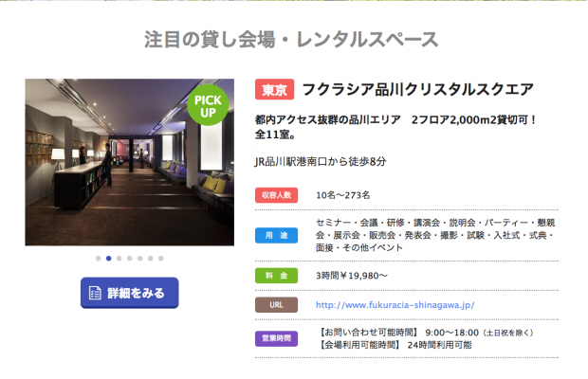
Task: Click the green 料金 label tag
Action: 276,276
